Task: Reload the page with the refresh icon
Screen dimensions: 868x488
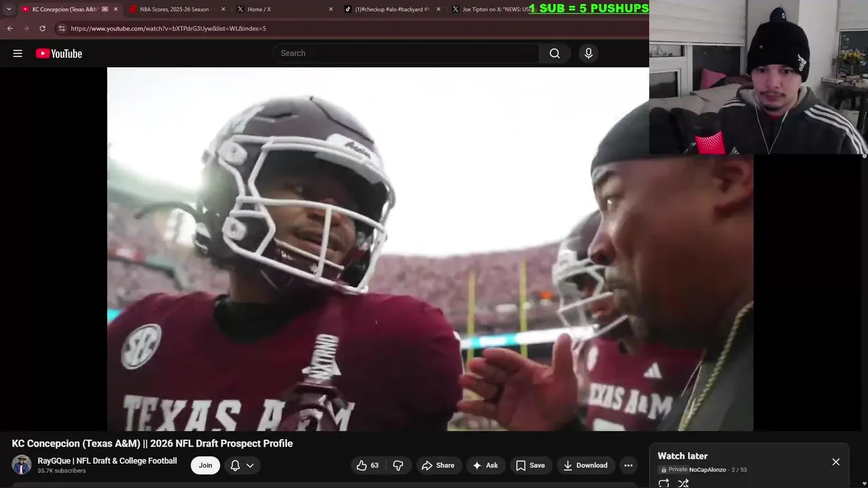Action: pyautogui.click(x=42, y=28)
